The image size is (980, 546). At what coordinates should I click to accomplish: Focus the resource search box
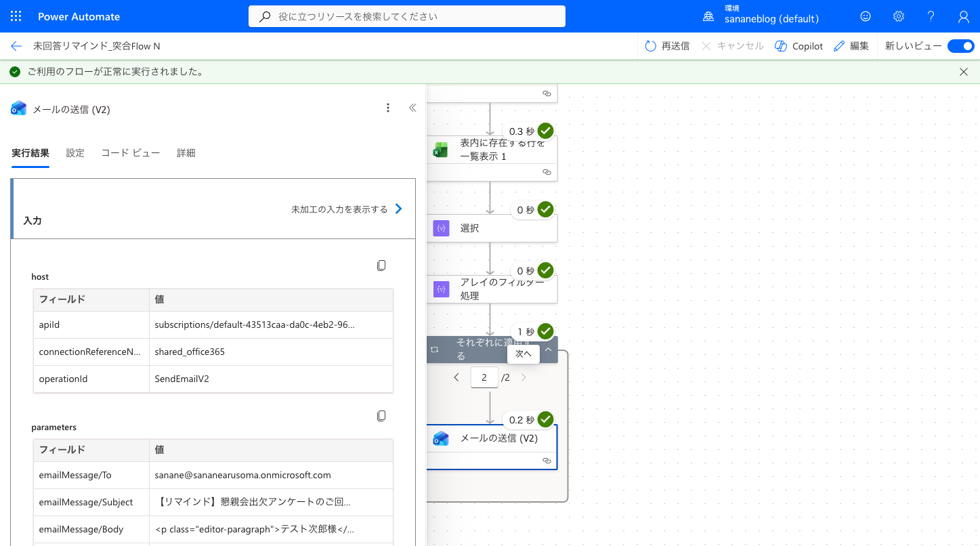tap(407, 16)
